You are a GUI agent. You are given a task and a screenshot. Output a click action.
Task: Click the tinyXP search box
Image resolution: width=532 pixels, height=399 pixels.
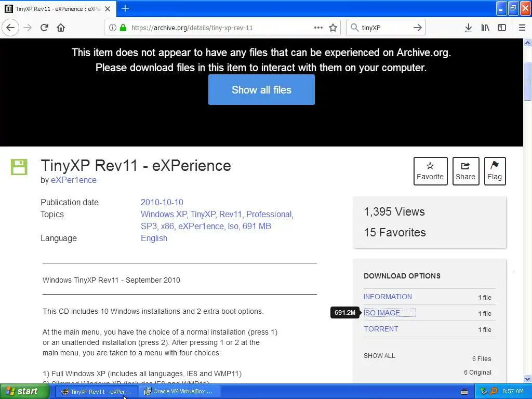[x=385, y=28]
